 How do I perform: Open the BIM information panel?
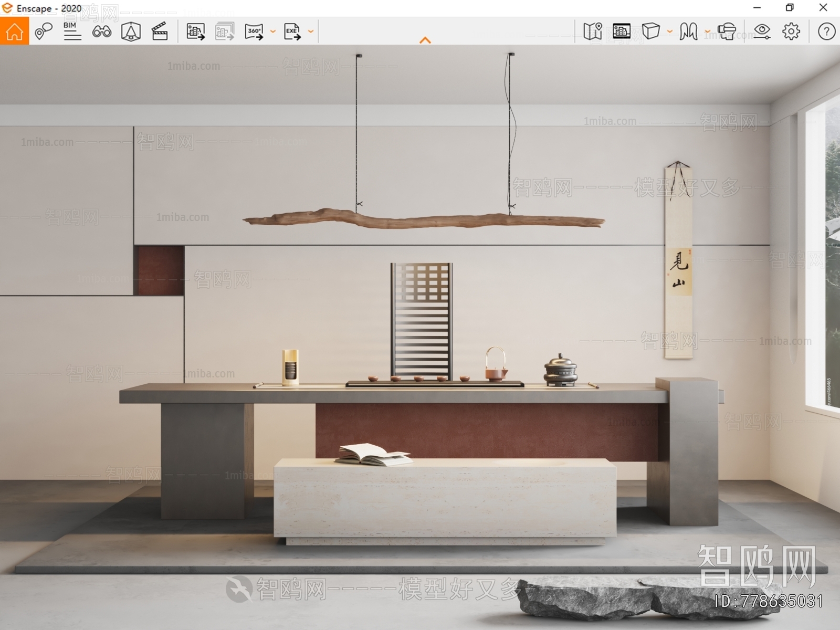click(x=72, y=31)
